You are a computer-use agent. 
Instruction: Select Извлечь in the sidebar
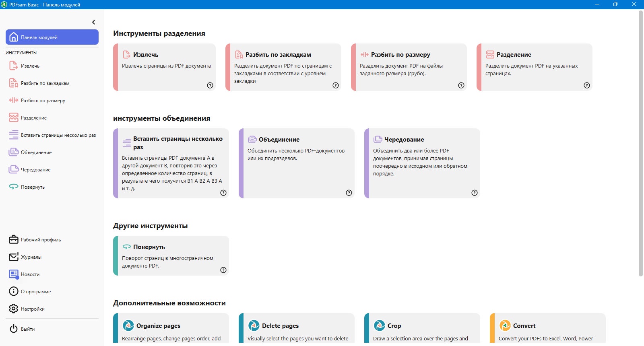(52, 66)
